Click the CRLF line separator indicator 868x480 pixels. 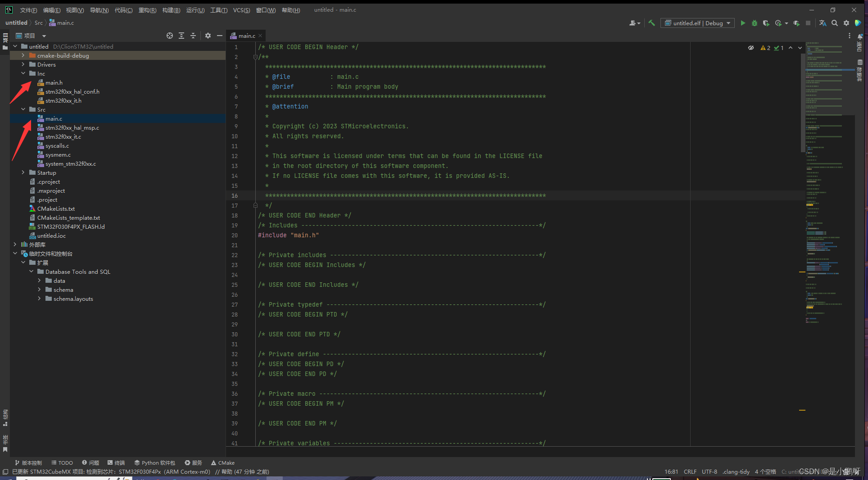(690, 471)
